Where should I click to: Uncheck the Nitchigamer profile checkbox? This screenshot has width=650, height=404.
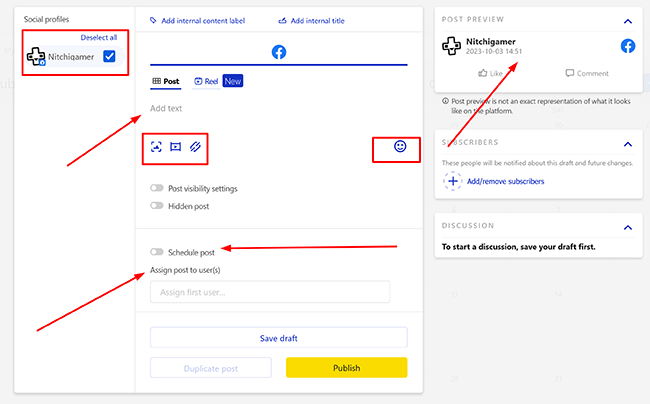[x=110, y=57]
